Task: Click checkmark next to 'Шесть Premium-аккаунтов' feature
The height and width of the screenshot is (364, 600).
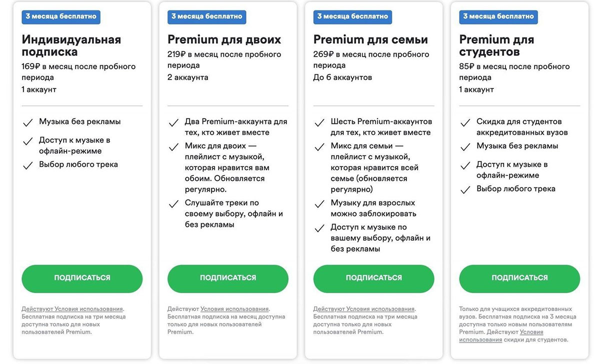Action: pyautogui.click(x=319, y=122)
